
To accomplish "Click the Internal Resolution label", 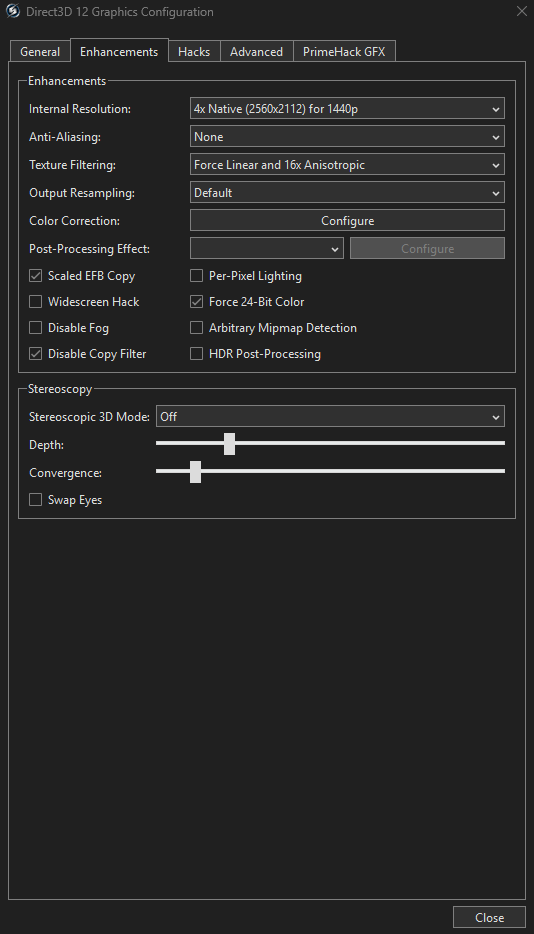I will pos(80,109).
